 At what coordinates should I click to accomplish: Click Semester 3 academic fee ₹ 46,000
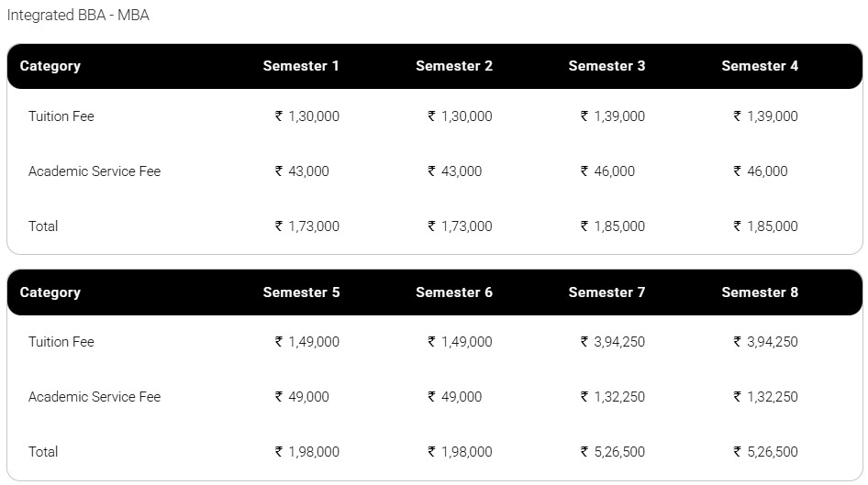[x=607, y=171]
